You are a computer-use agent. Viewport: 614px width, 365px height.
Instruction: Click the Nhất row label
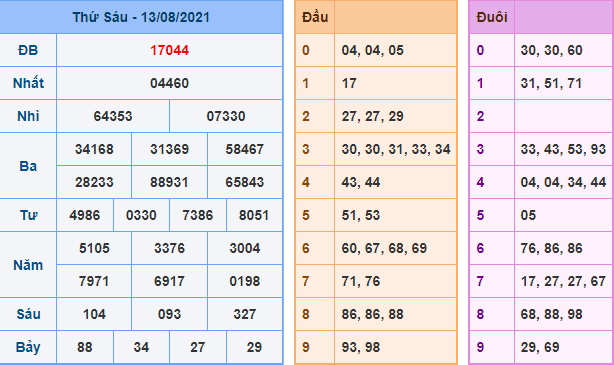[28, 83]
